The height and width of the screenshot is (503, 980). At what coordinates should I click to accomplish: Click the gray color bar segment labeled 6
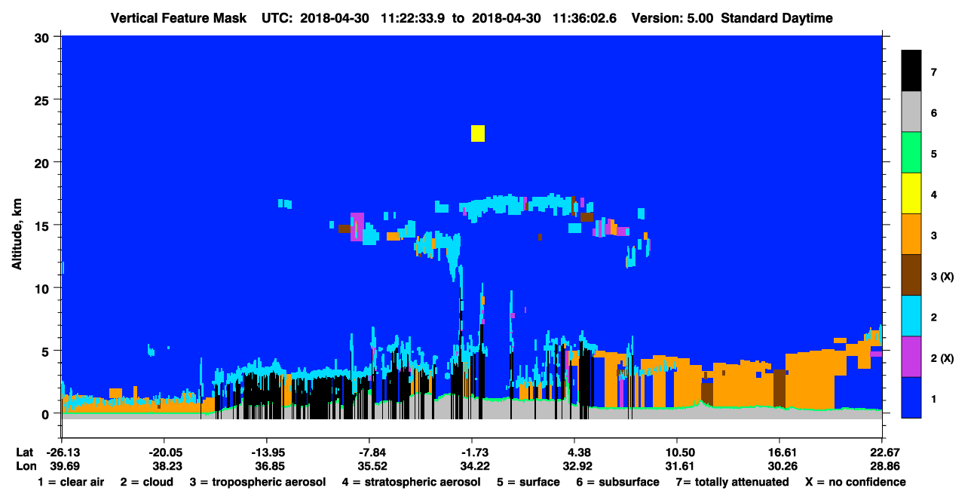(x=911, y=112)
